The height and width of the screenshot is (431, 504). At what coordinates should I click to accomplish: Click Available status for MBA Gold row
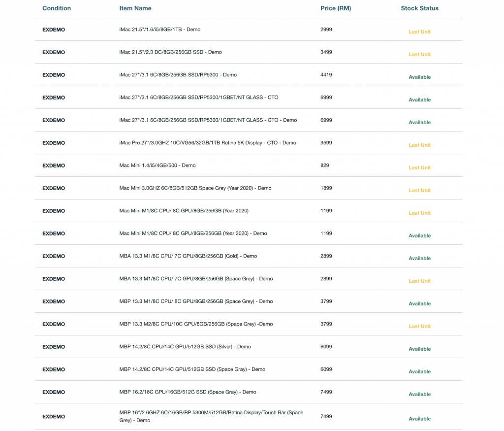(419, 258)
